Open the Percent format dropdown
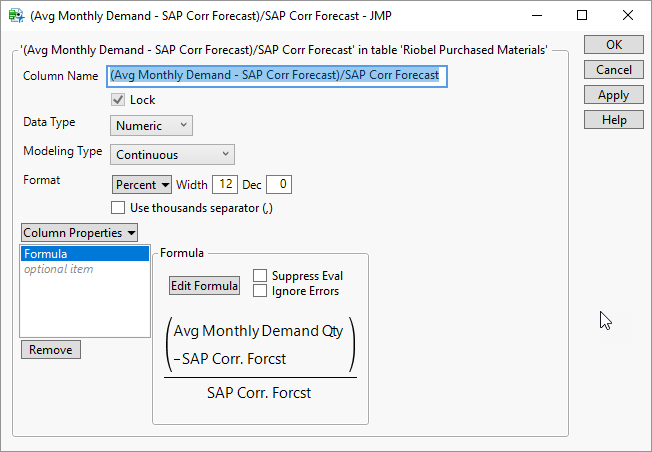This screenshot has height=452, width=652. tap(141, 184)
